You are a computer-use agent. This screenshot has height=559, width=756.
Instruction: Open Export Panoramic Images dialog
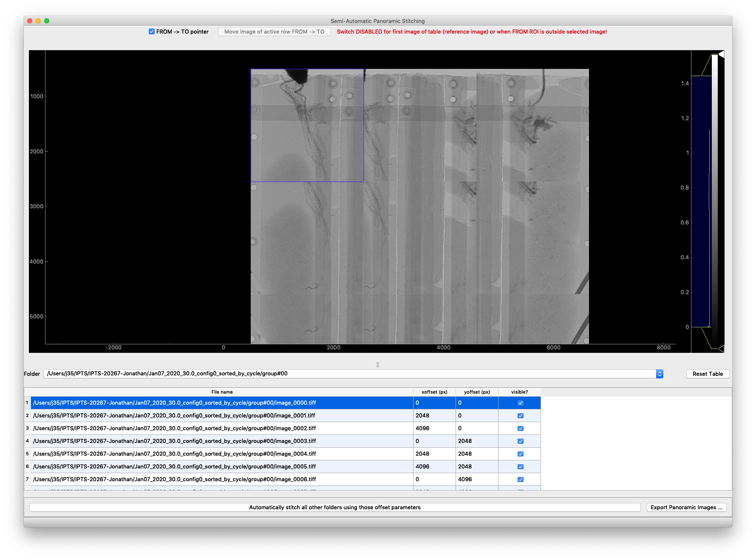click(686, 508)
